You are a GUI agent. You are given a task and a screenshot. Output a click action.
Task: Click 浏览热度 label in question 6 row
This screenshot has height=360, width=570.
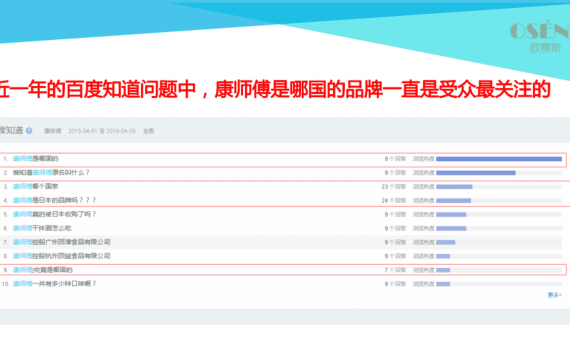(x=424, y=228)
